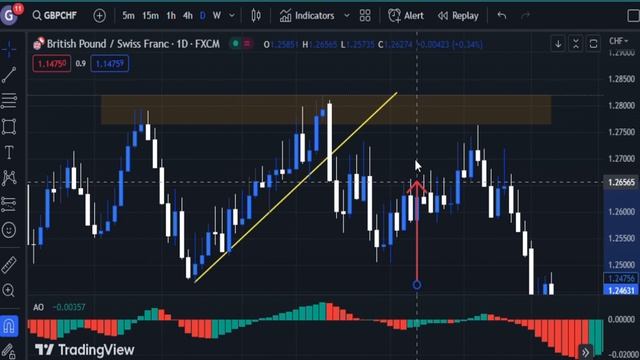This screenshot has width=640, height=360.
Task: Open the candlestick chart type selector
Action: [256, 16]
